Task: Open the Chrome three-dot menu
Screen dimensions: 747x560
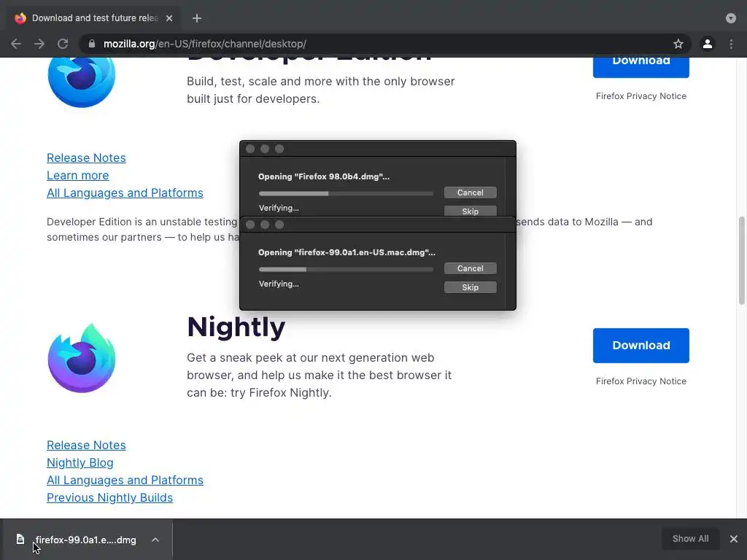Action: [731, 44]
